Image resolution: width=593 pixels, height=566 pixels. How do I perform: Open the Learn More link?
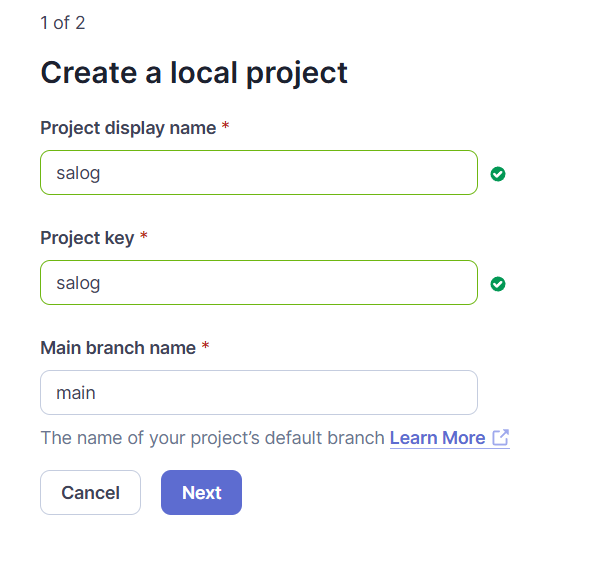click(438, 438)
